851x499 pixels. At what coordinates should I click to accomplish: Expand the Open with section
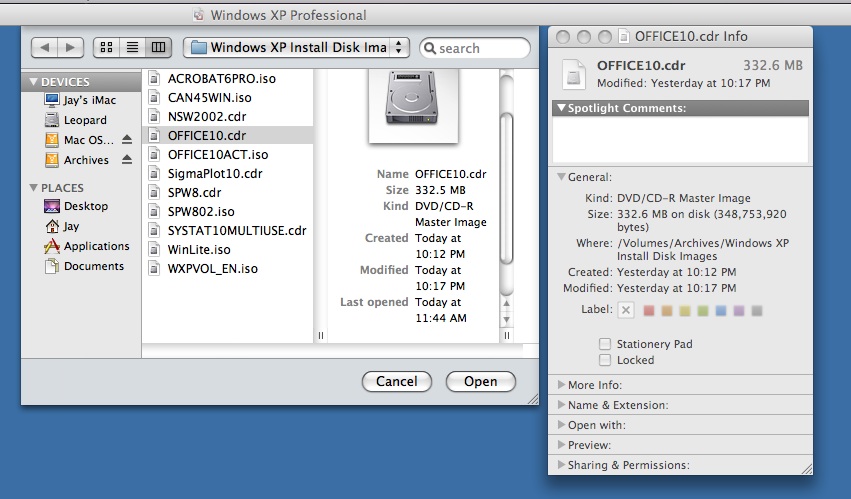561,425
